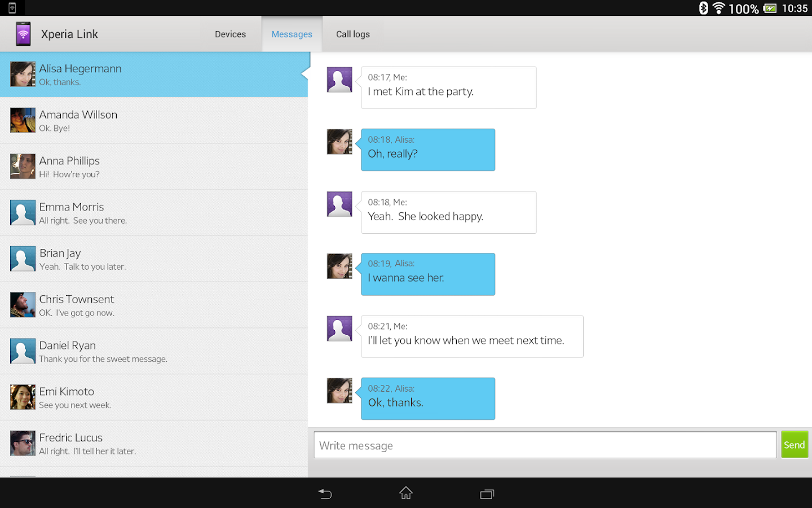Image resolution: width=812 pixels, height=508 pixels.
Task: Tap the notification icon in status bar
Action: click(x=12, y=8)
